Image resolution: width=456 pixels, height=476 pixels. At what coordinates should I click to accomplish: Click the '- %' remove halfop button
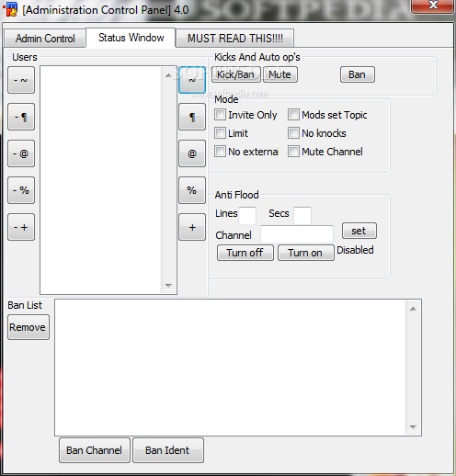pos(21,190)
